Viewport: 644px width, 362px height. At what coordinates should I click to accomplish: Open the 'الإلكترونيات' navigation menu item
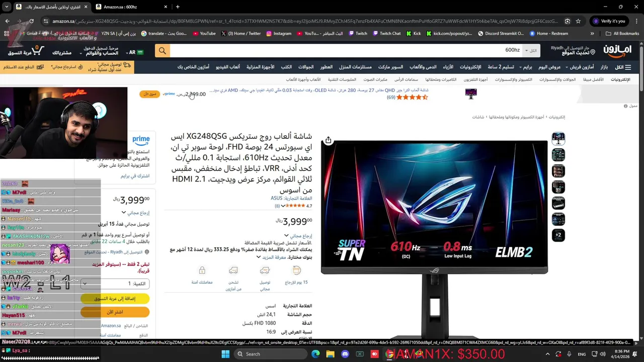tap(470, 67)
